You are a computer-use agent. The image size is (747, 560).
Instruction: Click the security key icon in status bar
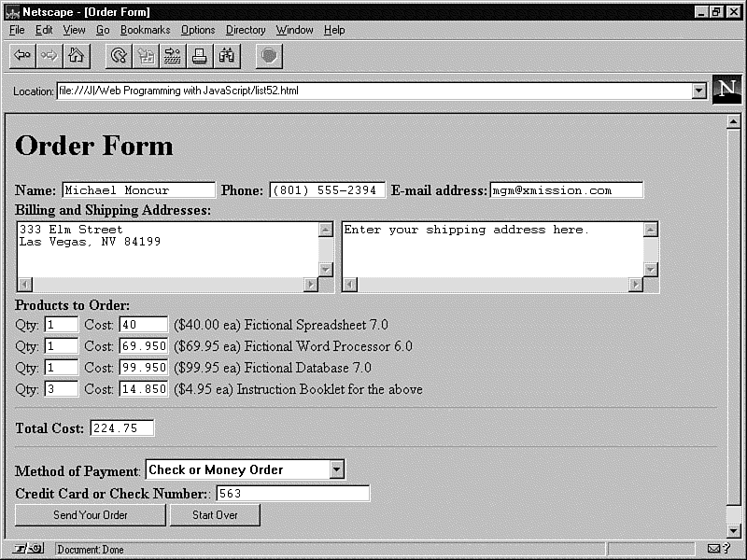point(28,549)
